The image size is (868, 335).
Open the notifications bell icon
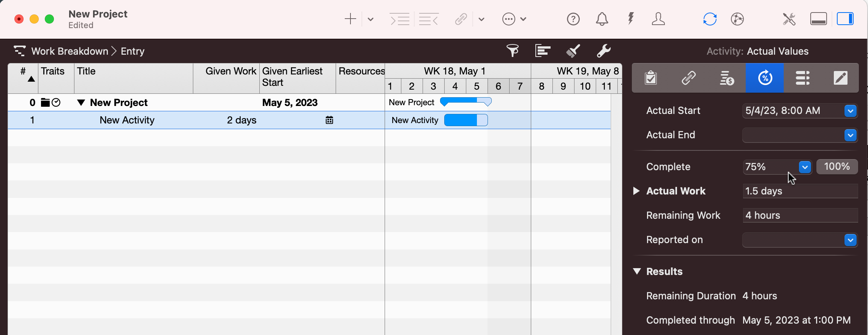coord(602,19)
